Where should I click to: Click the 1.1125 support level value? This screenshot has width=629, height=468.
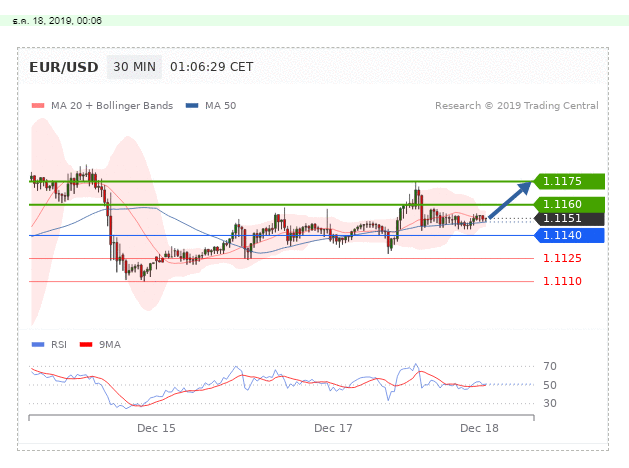click(562, 258)
